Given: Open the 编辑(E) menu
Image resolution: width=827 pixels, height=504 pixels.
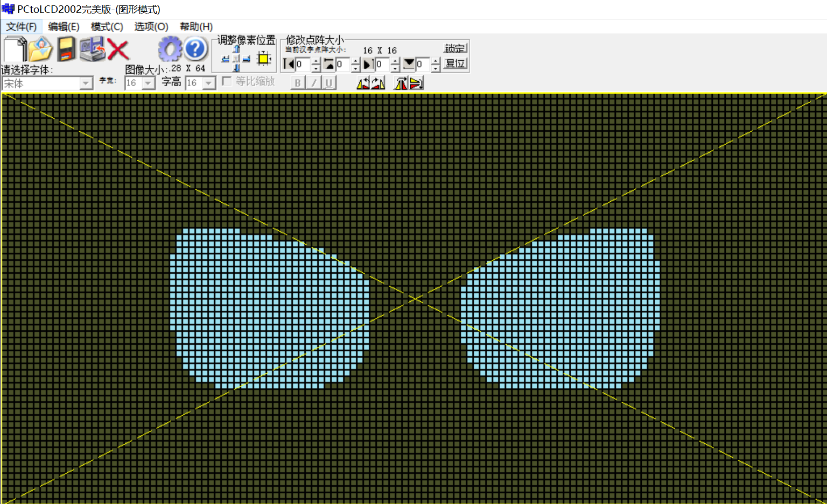Looking at the screenshot, I should pos(64,26).
